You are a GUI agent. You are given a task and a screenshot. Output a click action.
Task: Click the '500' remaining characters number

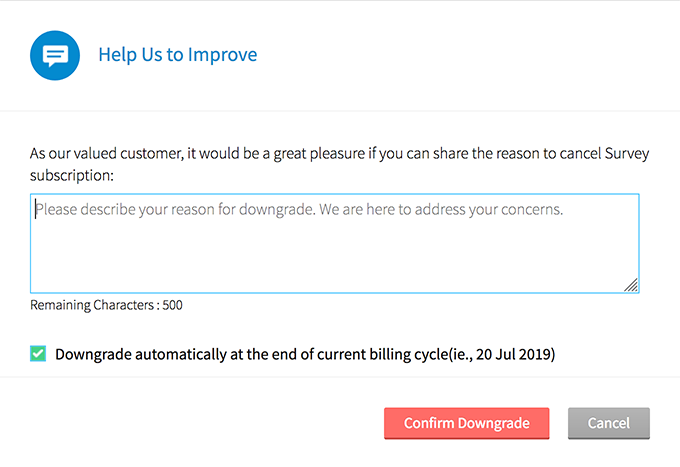click(x=173, y=305)
